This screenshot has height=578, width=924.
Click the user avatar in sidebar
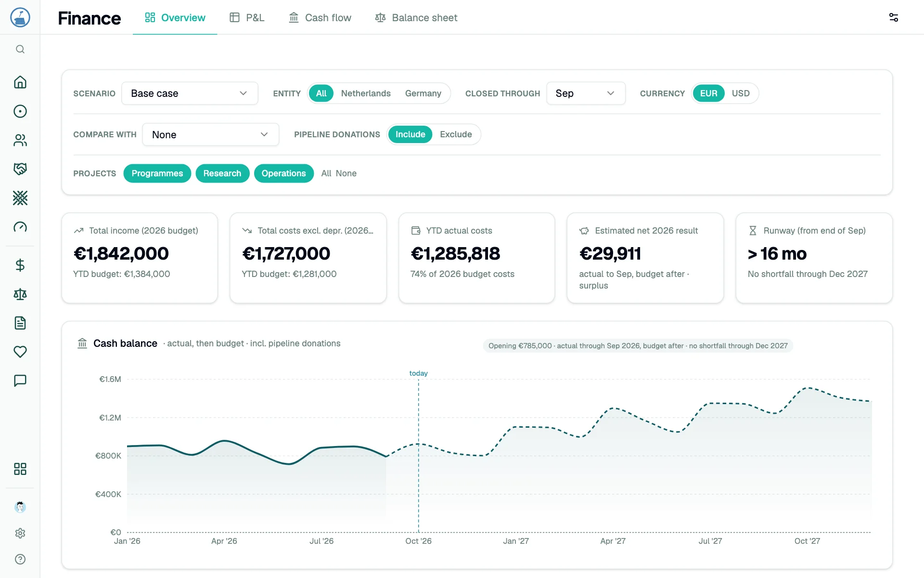20,507
